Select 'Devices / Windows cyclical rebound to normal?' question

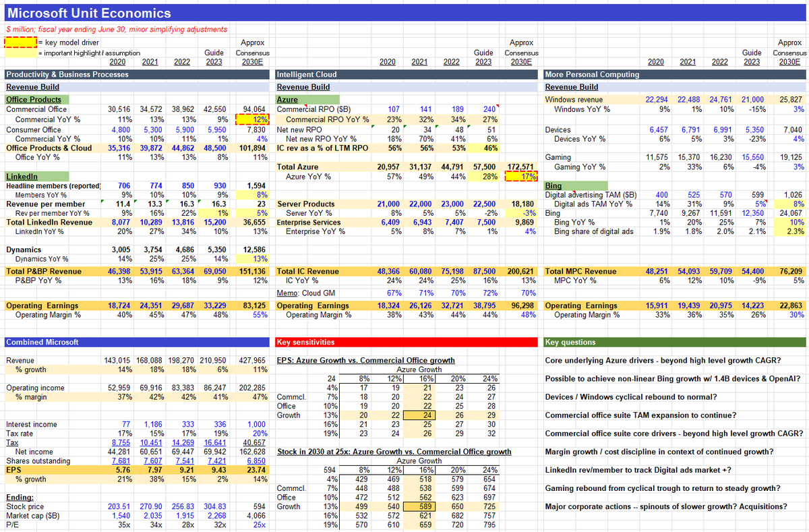pyautogui.click(x=630, y=396)
